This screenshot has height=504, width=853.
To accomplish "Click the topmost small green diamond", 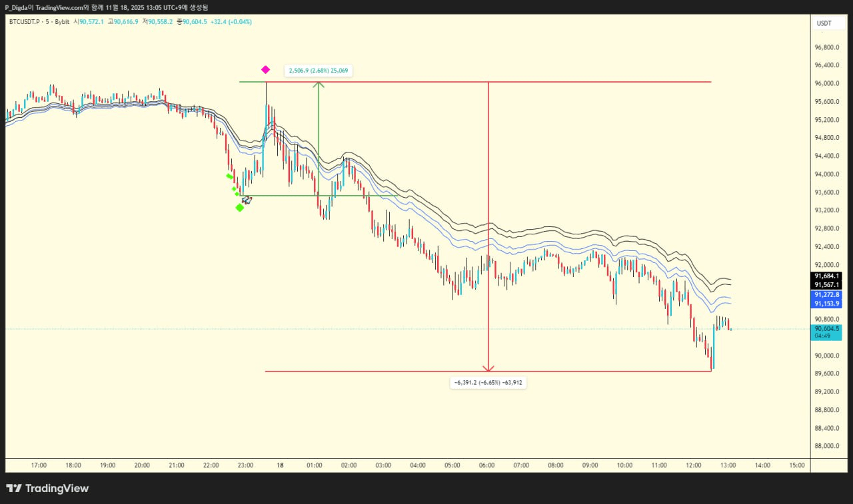I will pos(229,176).
